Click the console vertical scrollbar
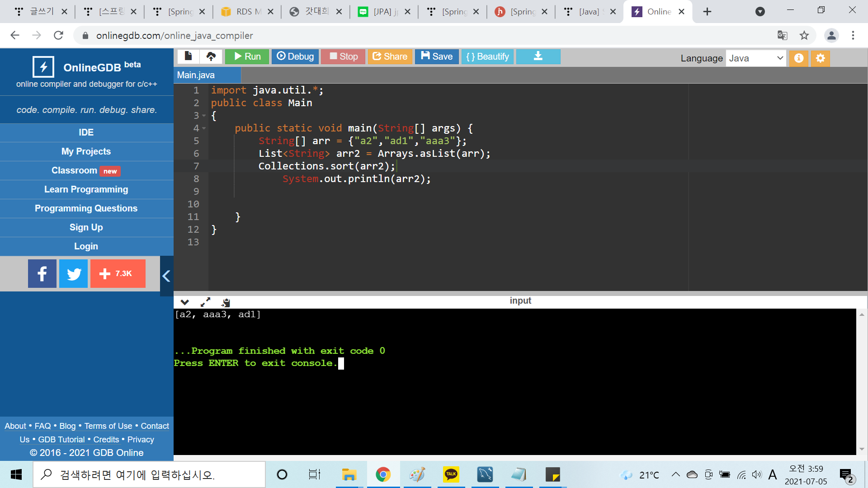Image resolution: width=868 pixels, height=488 pixels. point(862,382)
